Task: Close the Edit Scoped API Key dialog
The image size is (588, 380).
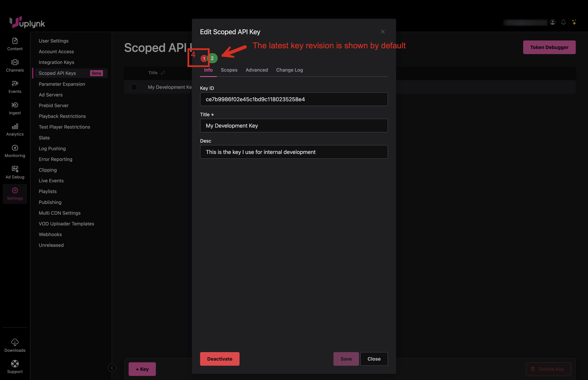Action: [x=382, y=32]
